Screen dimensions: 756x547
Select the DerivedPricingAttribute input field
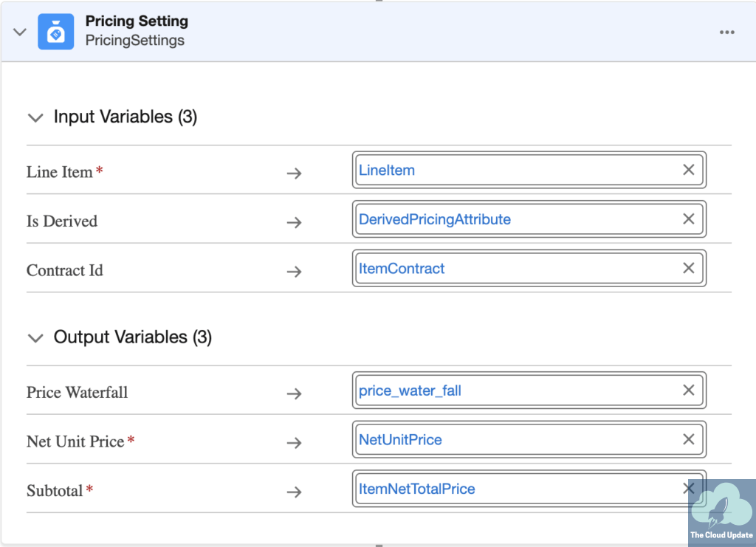coord(517,219)
